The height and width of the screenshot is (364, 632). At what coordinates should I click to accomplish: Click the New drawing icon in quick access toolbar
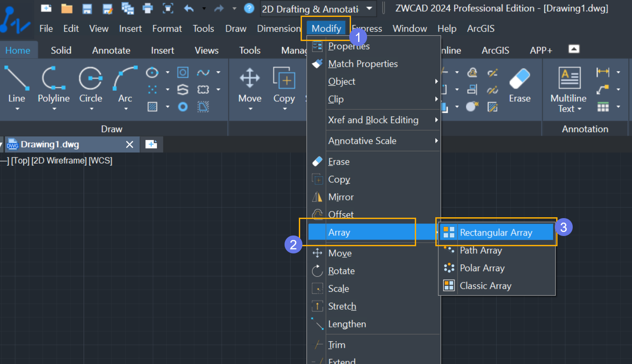[46, 8]
